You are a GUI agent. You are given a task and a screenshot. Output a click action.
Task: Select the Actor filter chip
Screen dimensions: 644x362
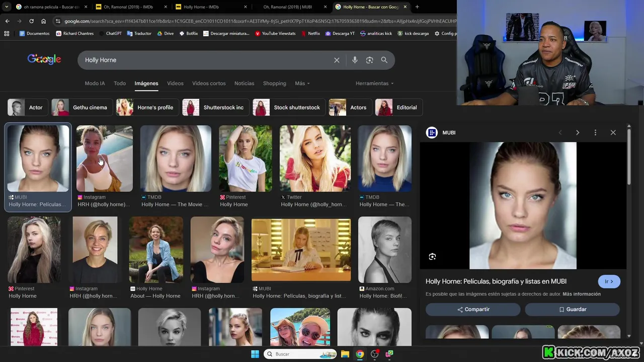click(x=27, y=108)
